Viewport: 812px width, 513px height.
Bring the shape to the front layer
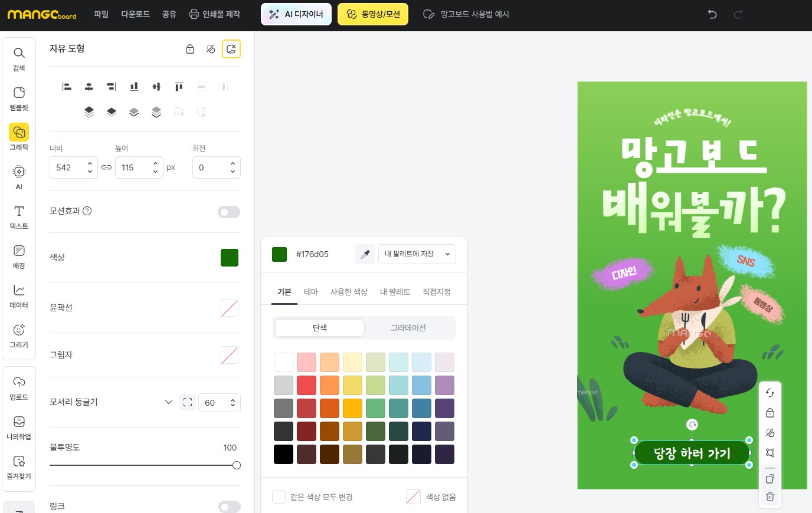coord(89,112)
